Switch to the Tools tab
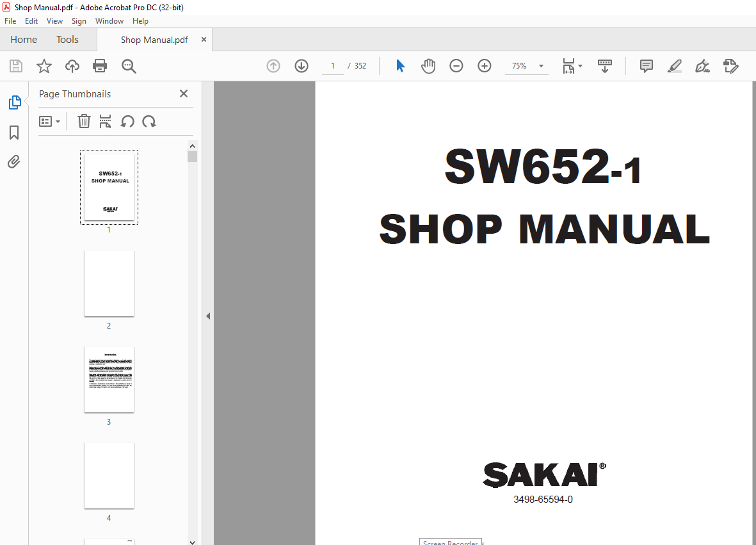The width and height of the screenshot is (756, 545). pos(67,40)
